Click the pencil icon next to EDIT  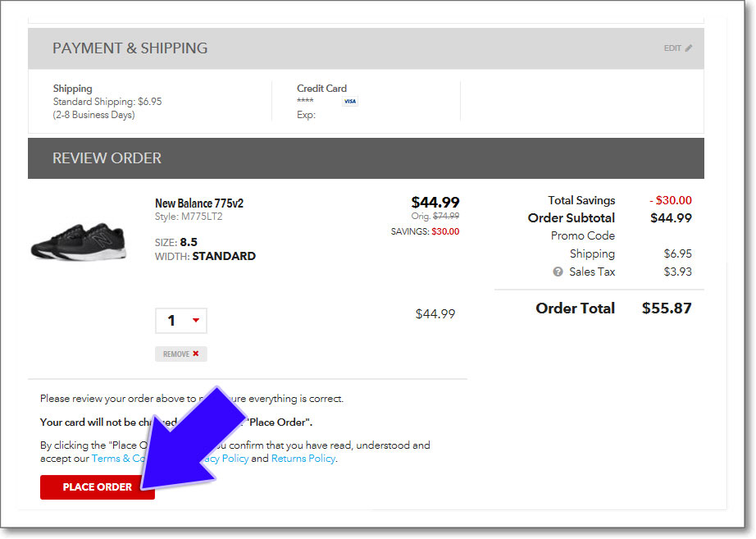coord(689,48)
